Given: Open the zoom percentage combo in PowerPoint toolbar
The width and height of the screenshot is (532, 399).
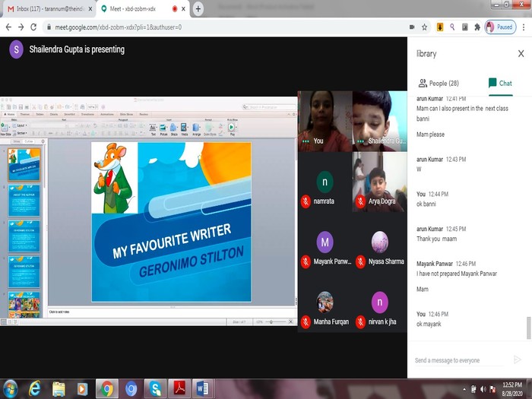Looking at the screenshot, I should 93,107.
